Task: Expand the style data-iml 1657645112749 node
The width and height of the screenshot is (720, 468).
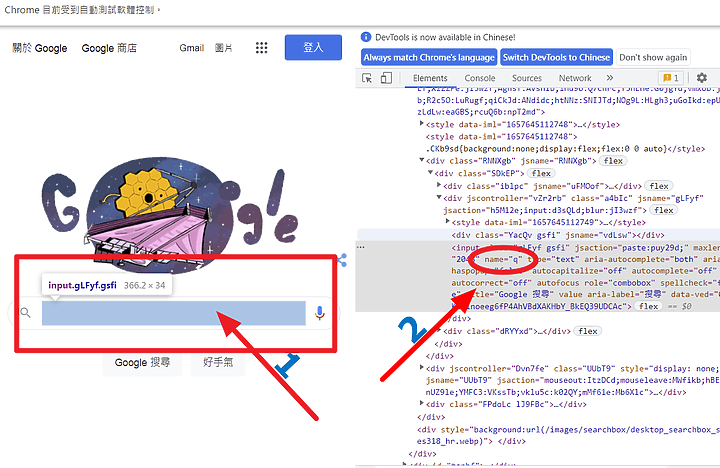Action: pyautogui.click(x=448, y=221)
